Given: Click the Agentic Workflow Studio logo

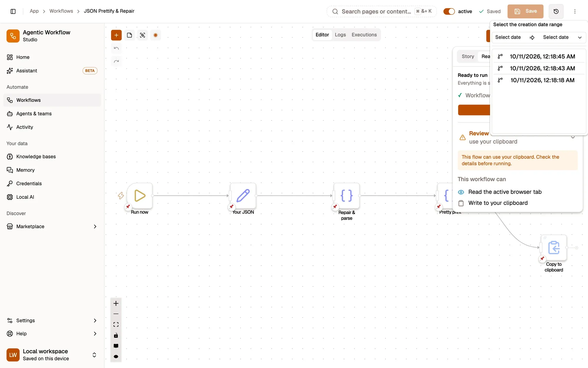Looking at the screenshot, I should click(x=13, y=36).
